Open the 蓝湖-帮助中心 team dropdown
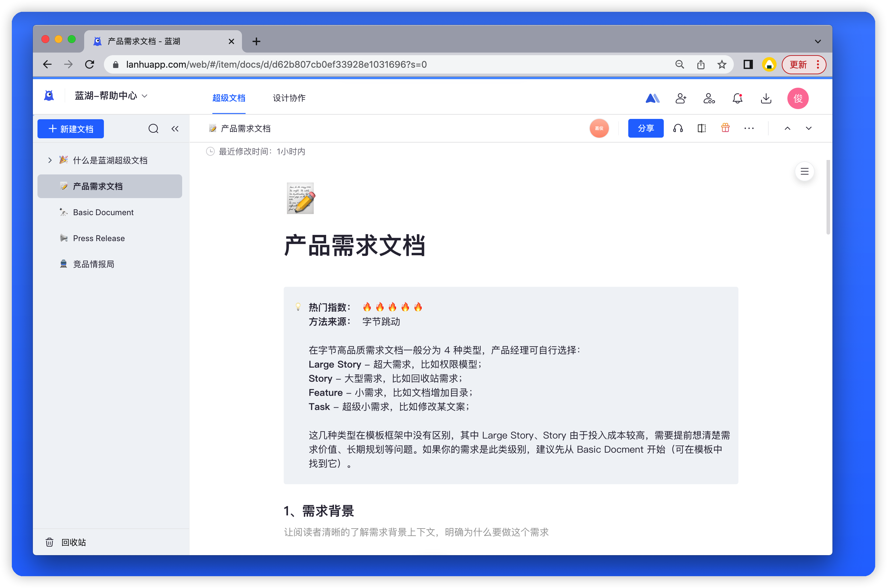The width and height of the screenshot is (887, 588). (111, 96)
